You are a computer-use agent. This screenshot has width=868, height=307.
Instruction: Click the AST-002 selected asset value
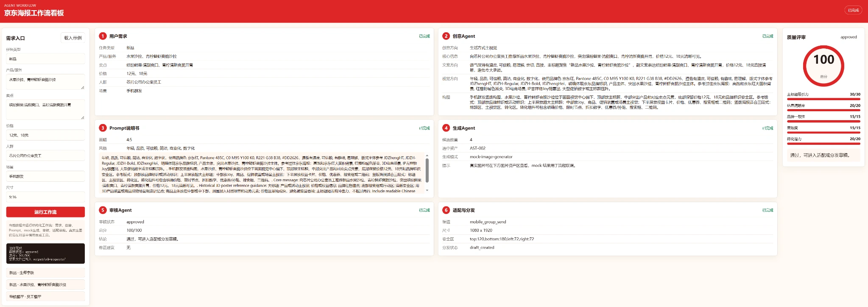477,148
